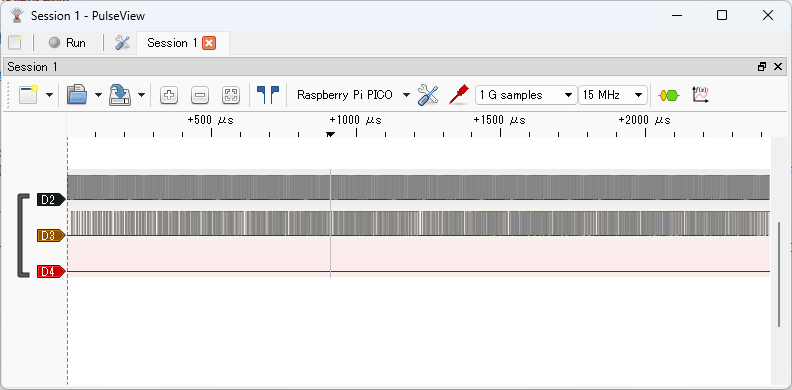
Task: Click the new view document icon
Action: 29,94
